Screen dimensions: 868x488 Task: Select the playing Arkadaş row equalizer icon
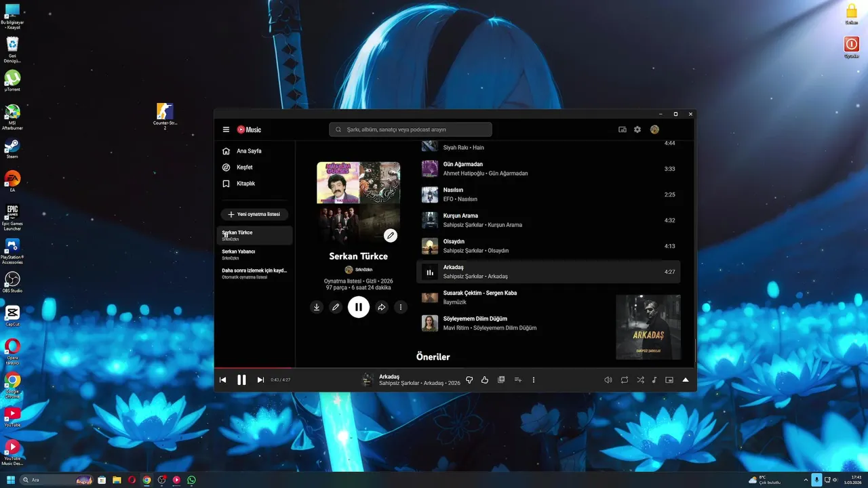click(430, 272)
